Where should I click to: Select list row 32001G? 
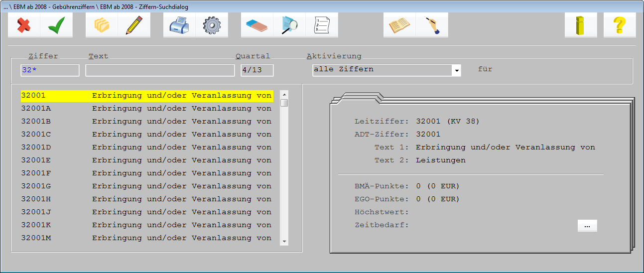click(147, 186)
